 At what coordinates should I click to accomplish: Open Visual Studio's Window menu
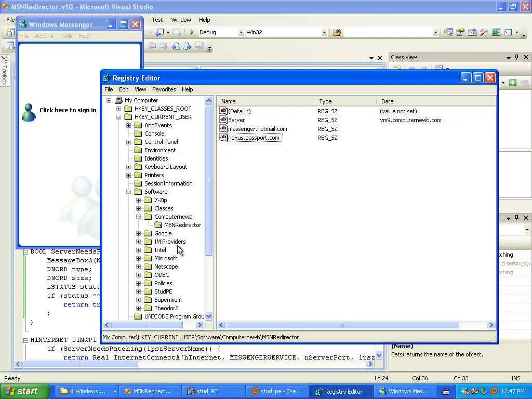click(181, 20)
